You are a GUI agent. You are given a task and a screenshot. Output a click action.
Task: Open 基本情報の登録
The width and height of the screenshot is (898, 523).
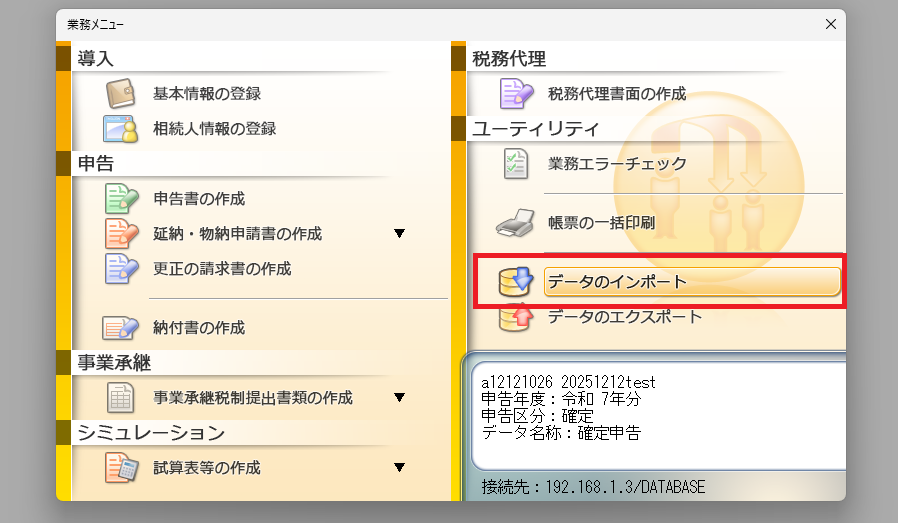[x=207, y=93]
